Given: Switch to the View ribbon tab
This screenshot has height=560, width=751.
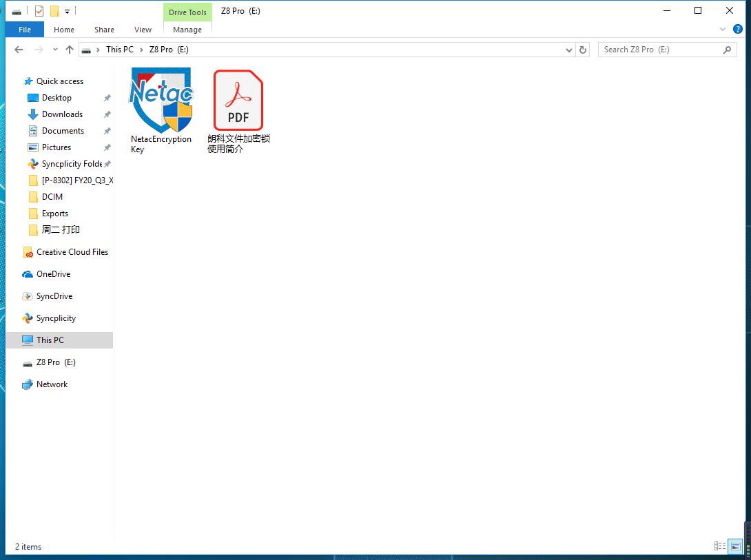Looking at the screenshot, I should [143, 30].
